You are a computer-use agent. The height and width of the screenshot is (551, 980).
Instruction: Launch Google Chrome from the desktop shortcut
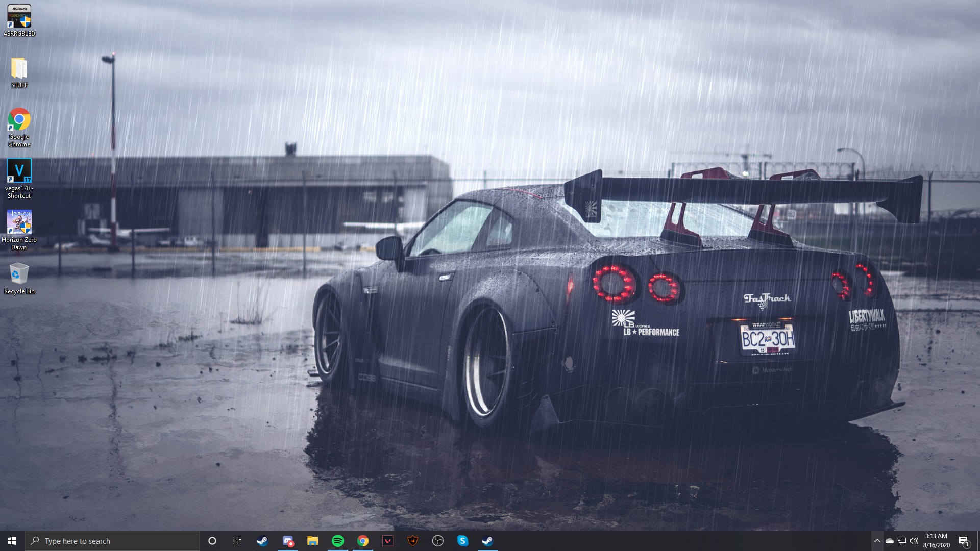[x=19, y=120]
